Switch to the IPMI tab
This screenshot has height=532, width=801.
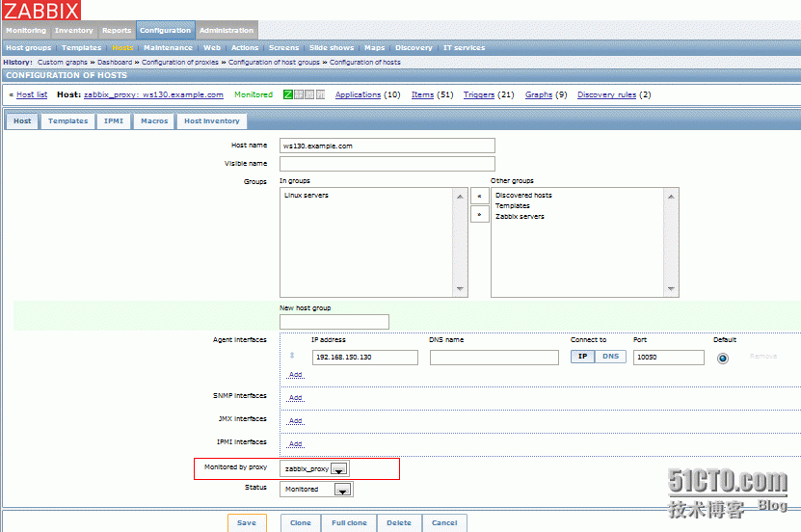pos(114,121)
